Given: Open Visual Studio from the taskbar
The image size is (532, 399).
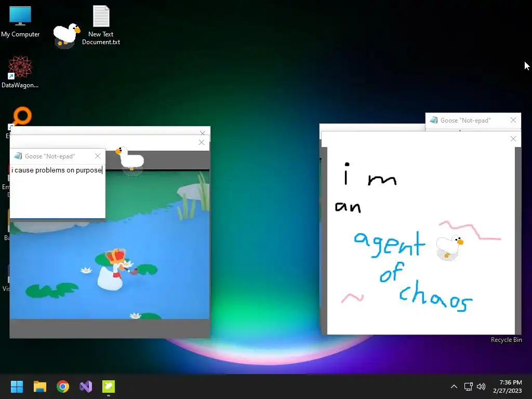Looking at the screenshot, I should pos(86,387).
